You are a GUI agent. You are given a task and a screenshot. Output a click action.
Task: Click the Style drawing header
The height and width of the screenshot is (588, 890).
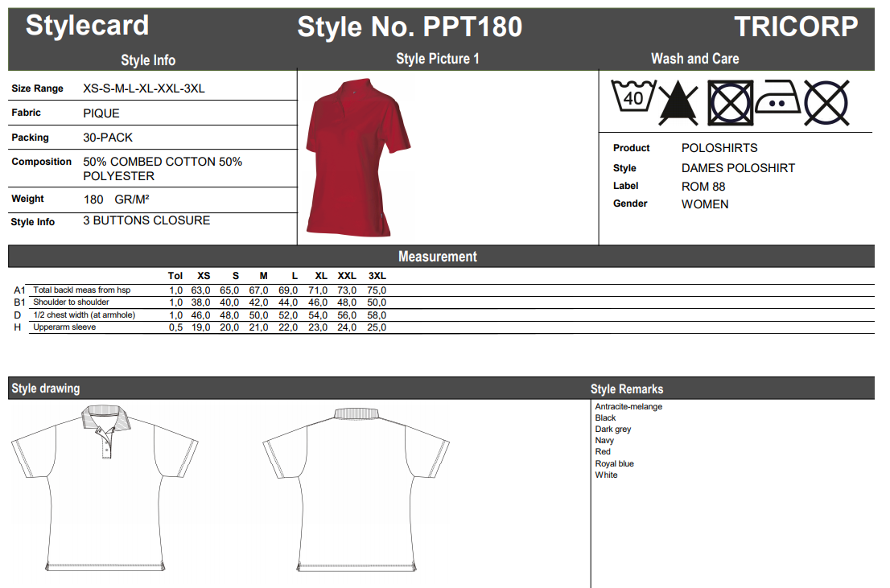(46, 389)
